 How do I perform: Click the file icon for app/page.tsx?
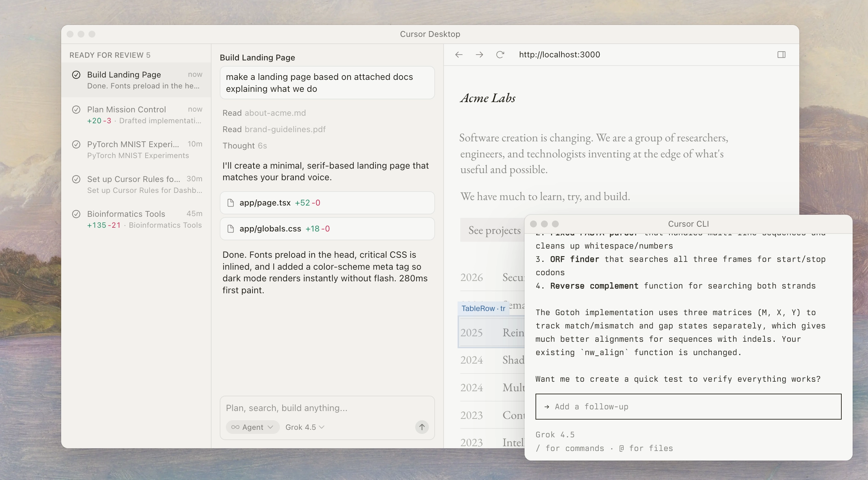point(231,203)
